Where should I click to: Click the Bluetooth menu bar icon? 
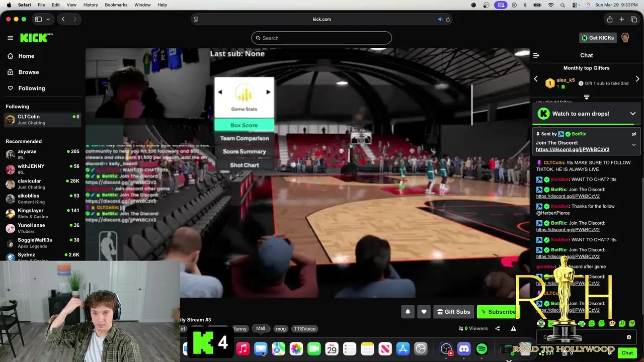pyautogui.click(x=525, y=5)
